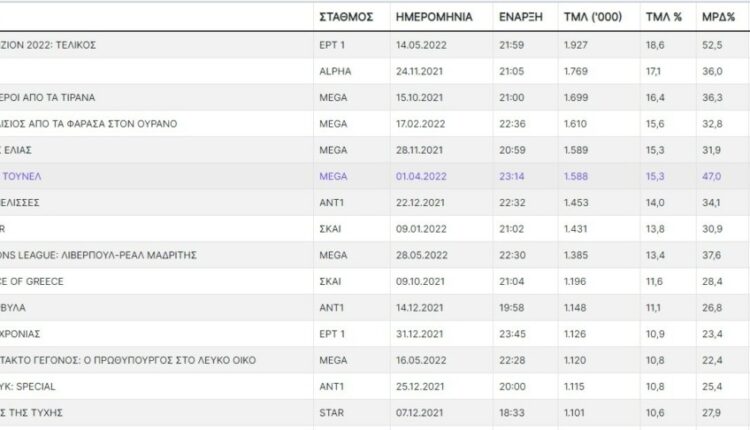750x430 pixels.
Task: Select the date 01.04.2022
Action: [421, 176]
